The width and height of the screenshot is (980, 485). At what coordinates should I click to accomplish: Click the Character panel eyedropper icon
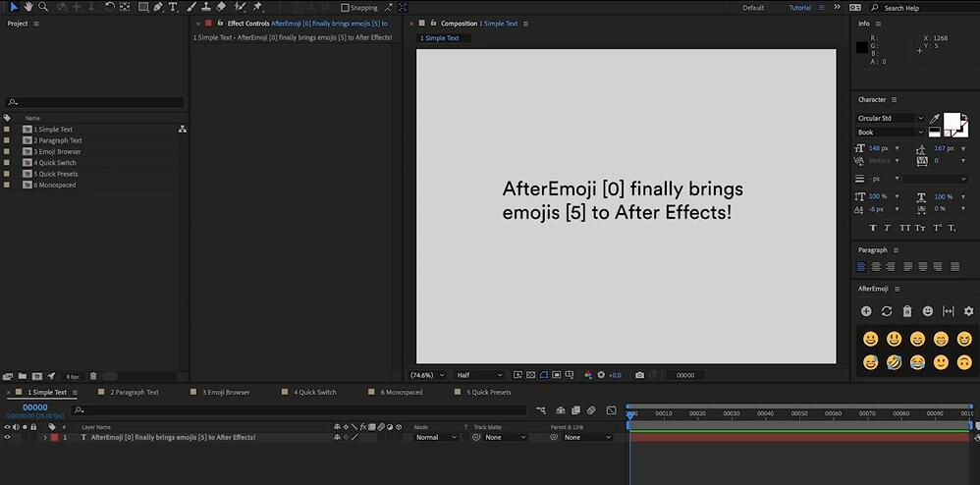pos(935,118)
